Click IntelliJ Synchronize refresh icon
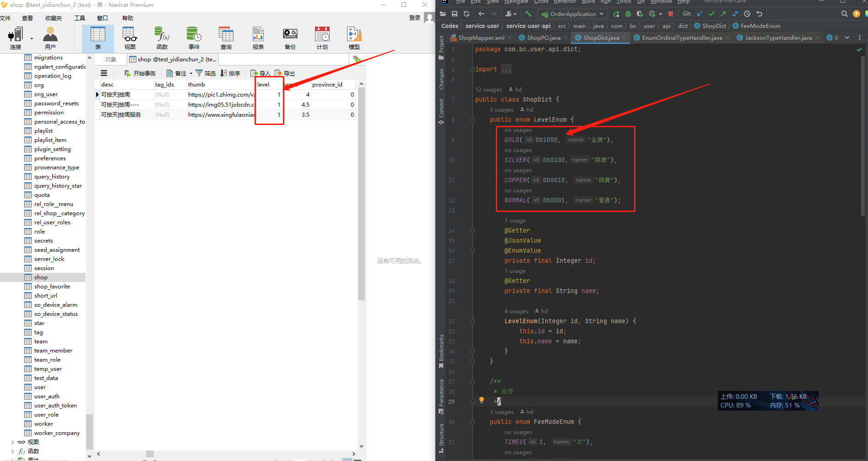Screen dimensions: 868x461 (467, 14)
